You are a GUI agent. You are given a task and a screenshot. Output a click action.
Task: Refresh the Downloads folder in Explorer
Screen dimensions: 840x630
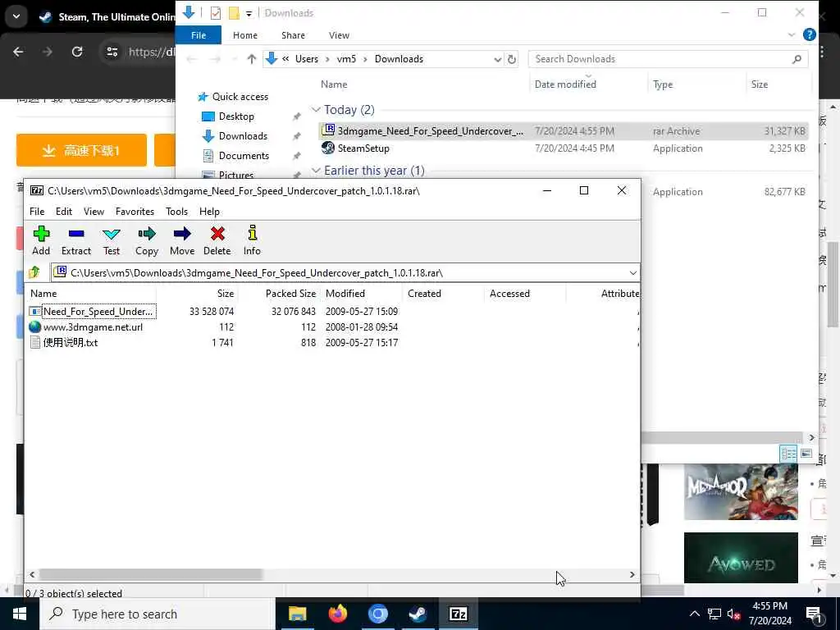point(512,59)
